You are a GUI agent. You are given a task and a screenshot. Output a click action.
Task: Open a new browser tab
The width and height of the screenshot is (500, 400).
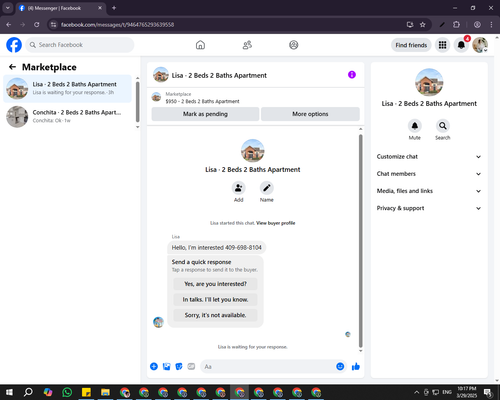click(x=114, y=8)
